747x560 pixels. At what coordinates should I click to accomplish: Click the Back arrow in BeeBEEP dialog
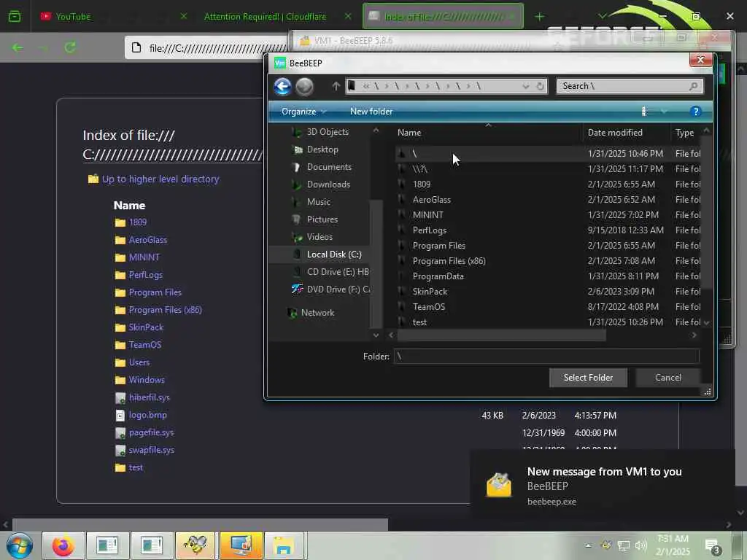282,87
